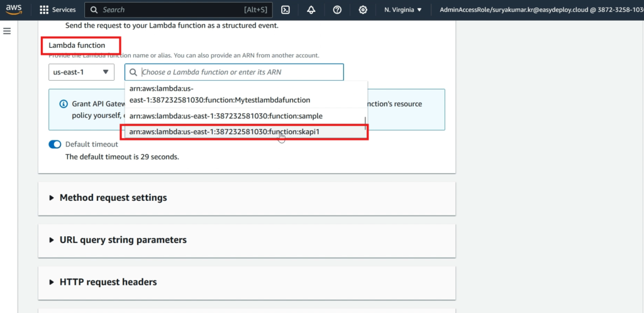
Task: Expand HTTP request headers section
Action: tap(108, 282)
